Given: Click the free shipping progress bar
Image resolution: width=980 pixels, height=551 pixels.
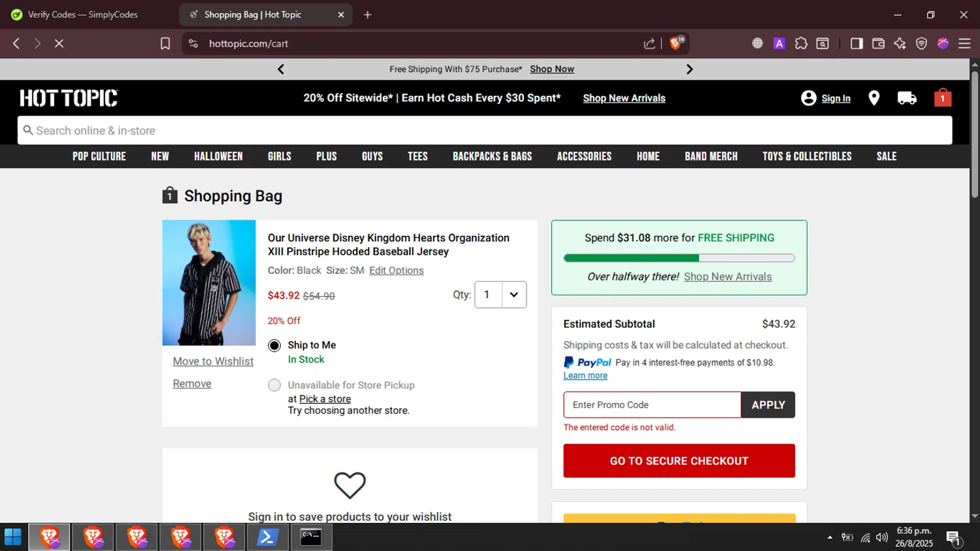Looking at the screenshot, I should [x=679, y=258].
